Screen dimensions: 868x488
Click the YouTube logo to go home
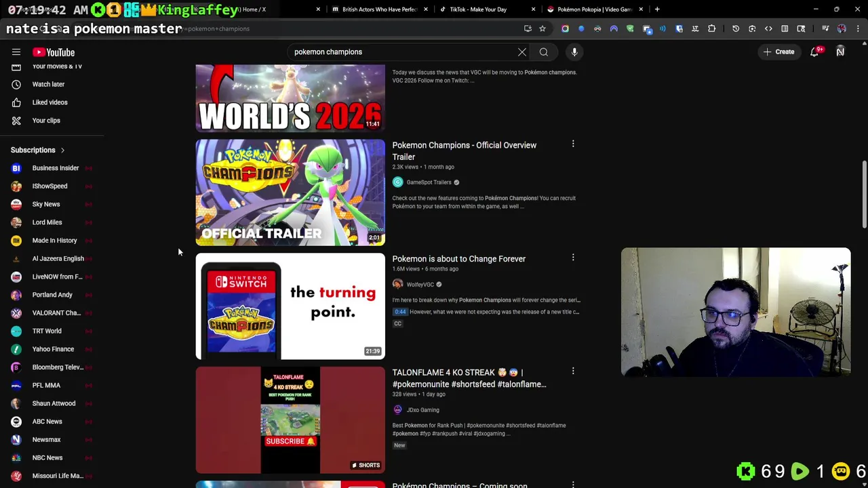[x=54, y=52]
